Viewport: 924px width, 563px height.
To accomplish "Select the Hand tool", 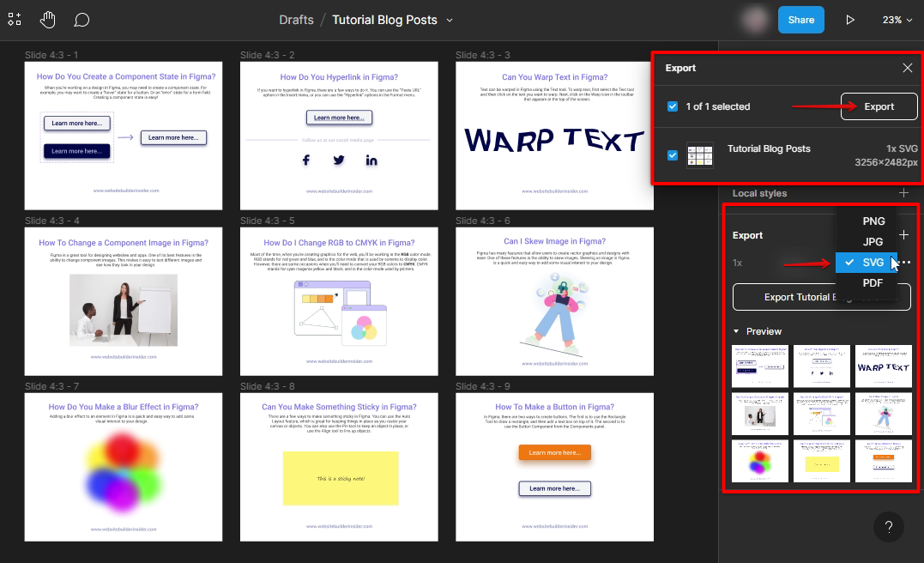I will 48,20.
